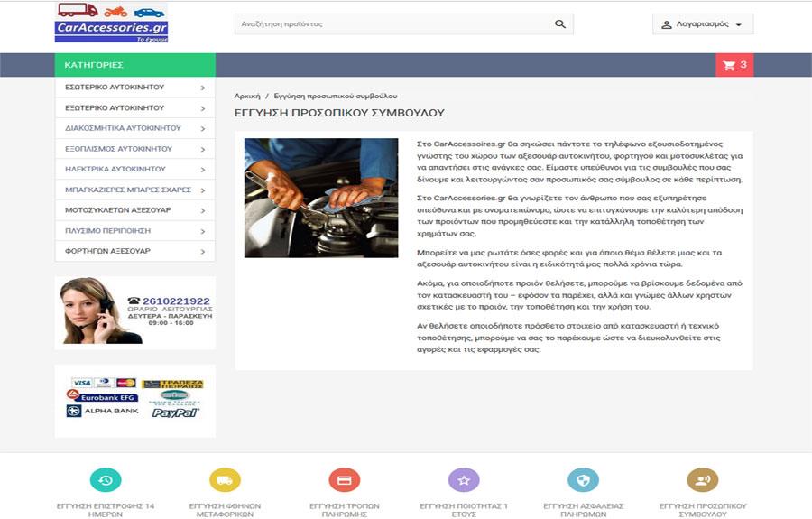
Task: Click the ΕΓΓΥΗΣΗ ΠΡΟΣΩΠΙΚΟΥ ΣΥΜΒΟΥΛΟΥ page heading
Action: point(339,113)
